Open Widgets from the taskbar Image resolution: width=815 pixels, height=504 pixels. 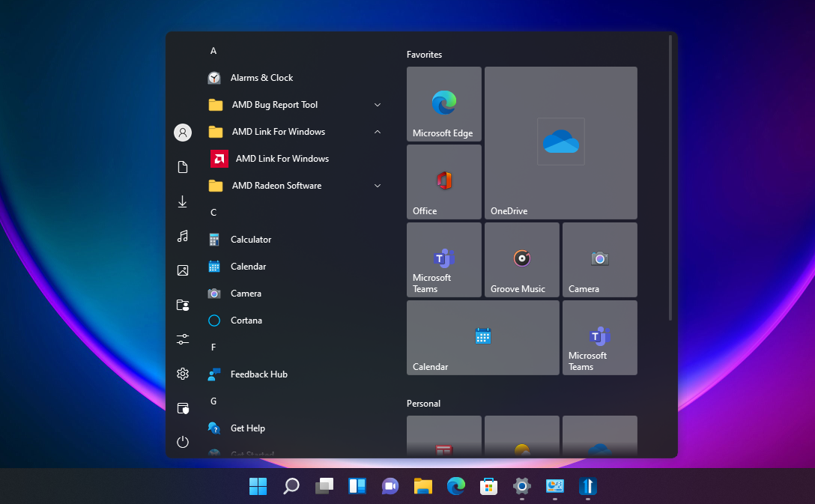coord(357,486)
